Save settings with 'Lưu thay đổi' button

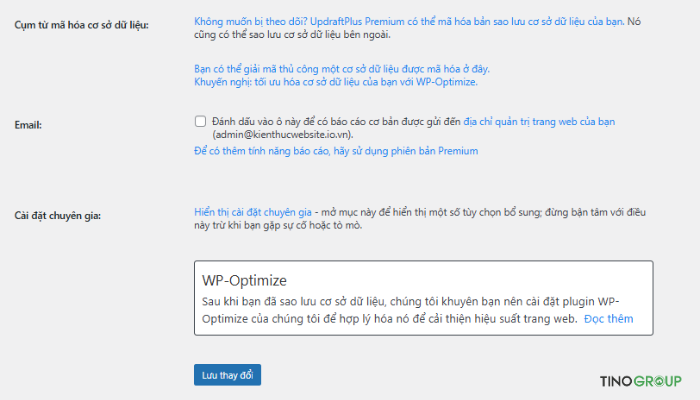(x=227, y=375)
